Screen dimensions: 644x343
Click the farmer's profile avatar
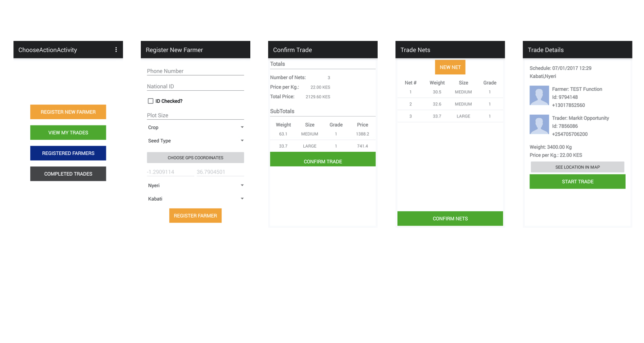point(539,96)
